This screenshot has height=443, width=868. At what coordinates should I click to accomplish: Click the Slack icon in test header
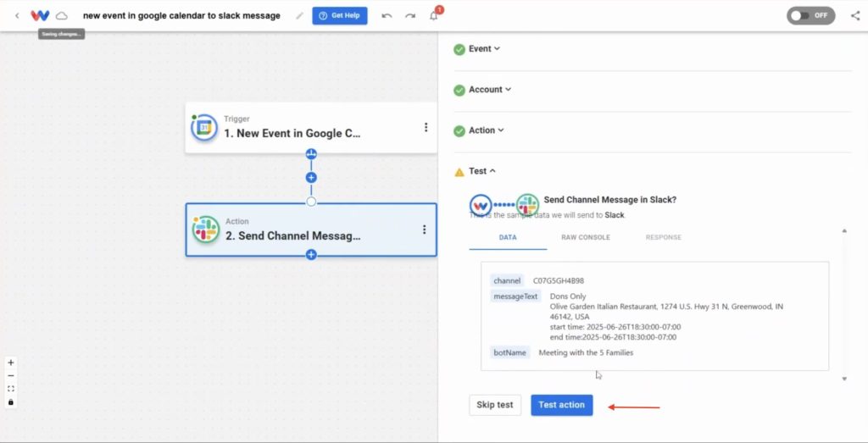pyautogui.click(x=527, y=205)
